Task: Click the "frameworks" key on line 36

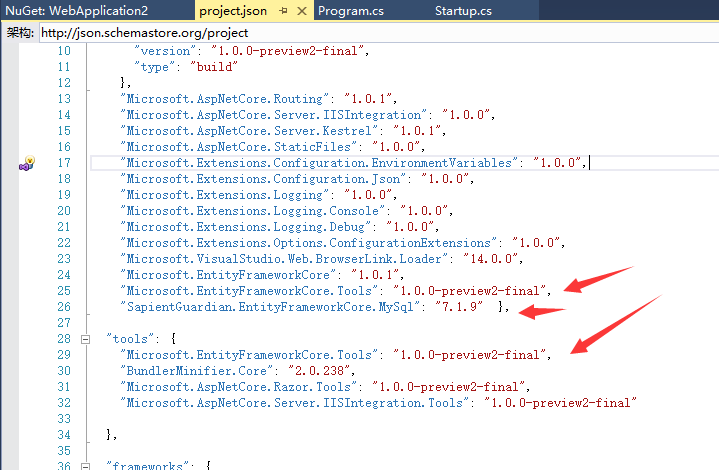Action: (148, 465)
